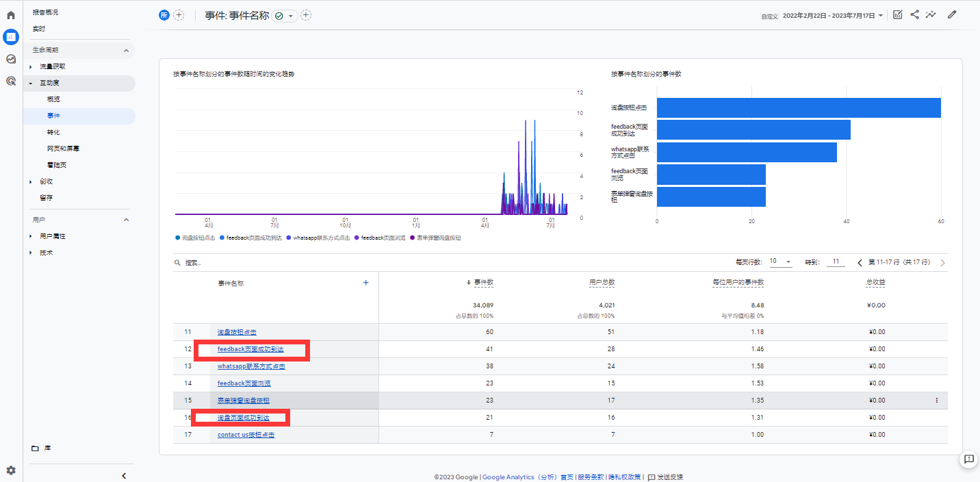Screen dimensions: 980x482
Task: Open the 库 library folder
Action: [x=41, y=448]
